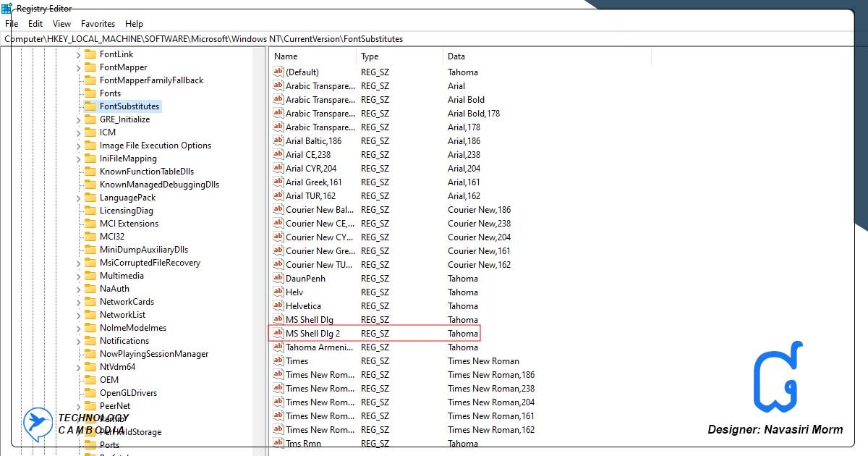Expand the Image File Execution Options key

pos(79,145)
